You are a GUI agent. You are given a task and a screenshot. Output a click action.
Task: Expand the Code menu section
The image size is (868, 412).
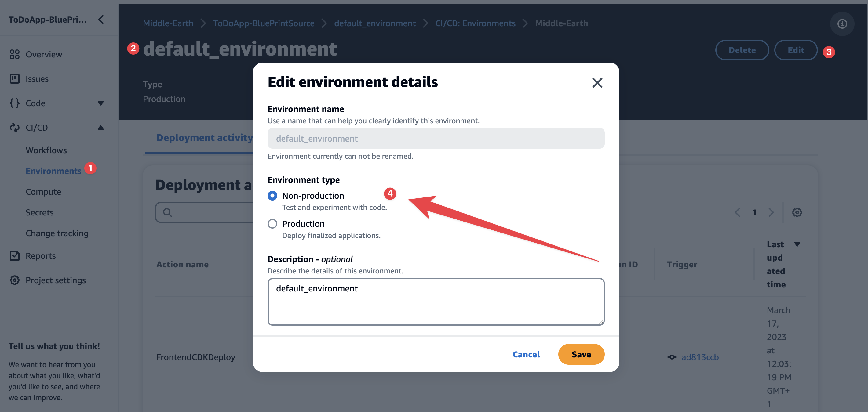point(100,103)
